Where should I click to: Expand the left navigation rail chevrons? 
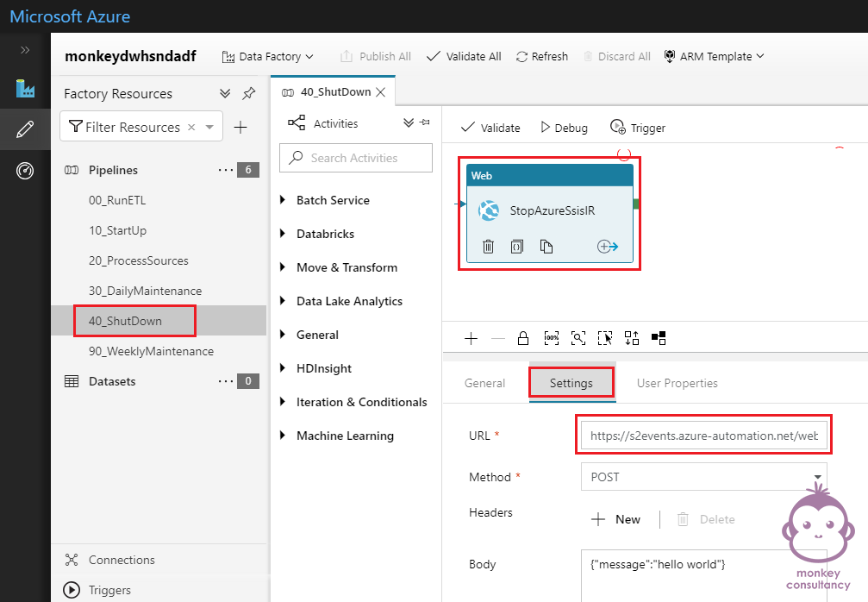(25, 50)
